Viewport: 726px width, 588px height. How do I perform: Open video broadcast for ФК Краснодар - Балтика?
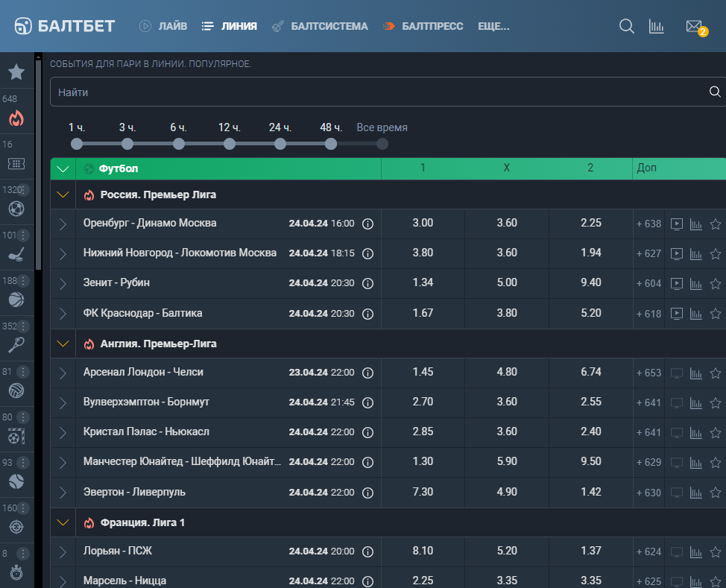click(677, 314)
